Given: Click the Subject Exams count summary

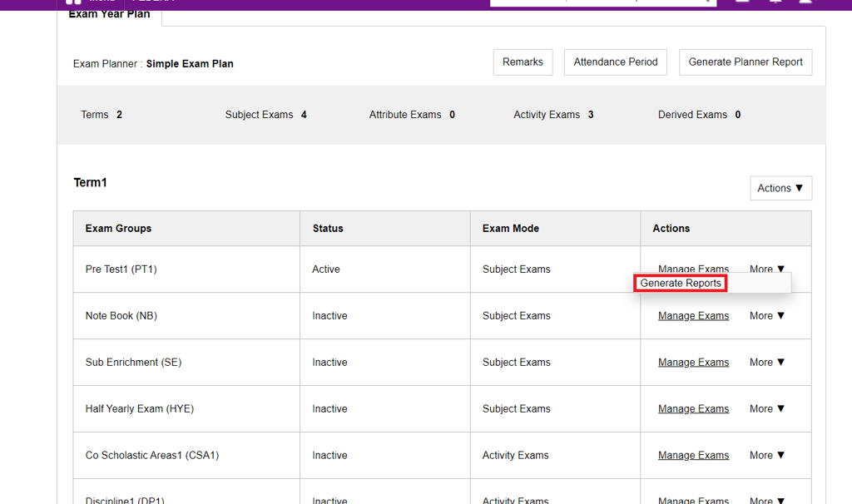Looking at the screenshot, I should [x=265, y=115].
